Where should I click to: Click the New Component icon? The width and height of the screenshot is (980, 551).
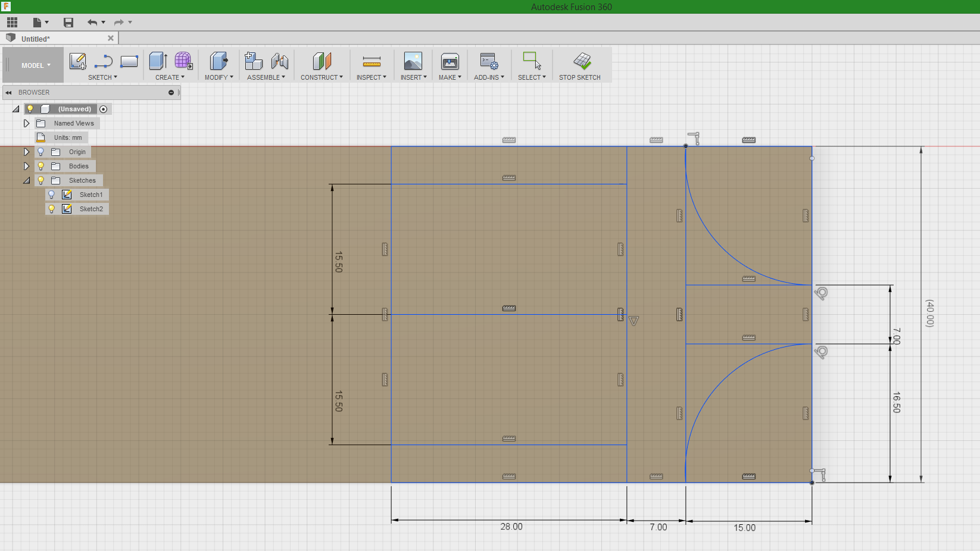coord(254,61)
